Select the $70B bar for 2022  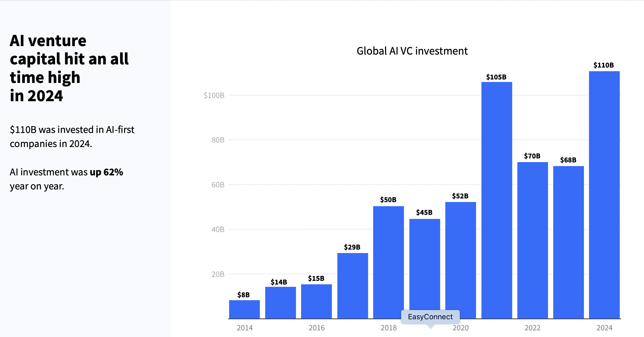[x=532, y=240]
